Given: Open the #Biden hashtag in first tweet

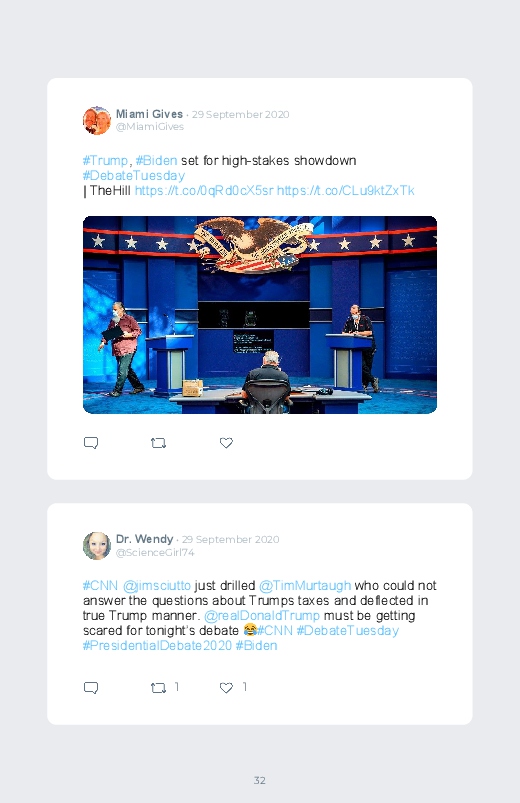Looking at the screenshot, I should 156,160.
